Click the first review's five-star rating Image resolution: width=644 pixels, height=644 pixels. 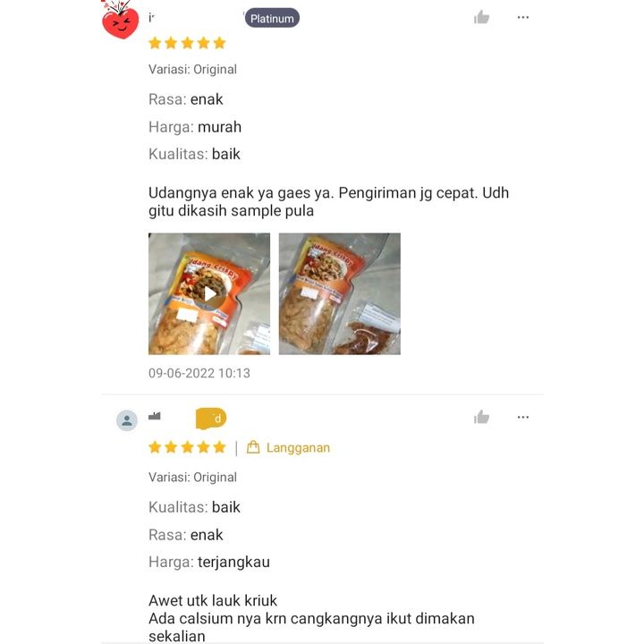tap(187, 43)
